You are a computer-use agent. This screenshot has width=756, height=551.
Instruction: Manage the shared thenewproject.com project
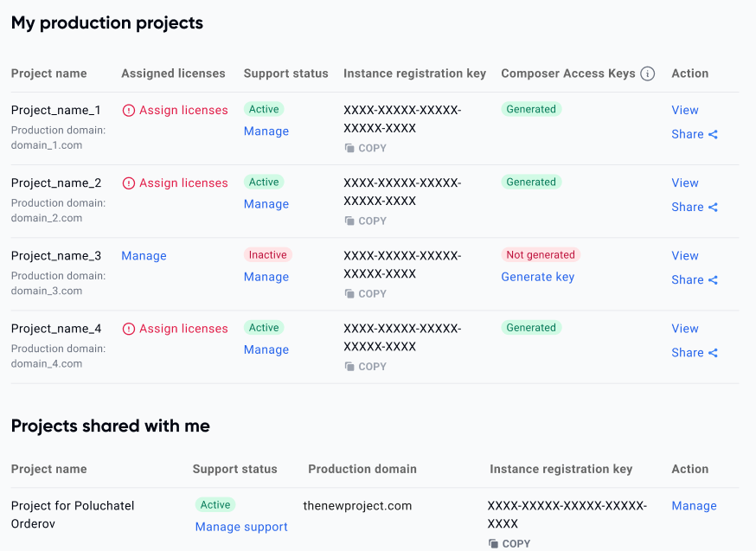694,506
